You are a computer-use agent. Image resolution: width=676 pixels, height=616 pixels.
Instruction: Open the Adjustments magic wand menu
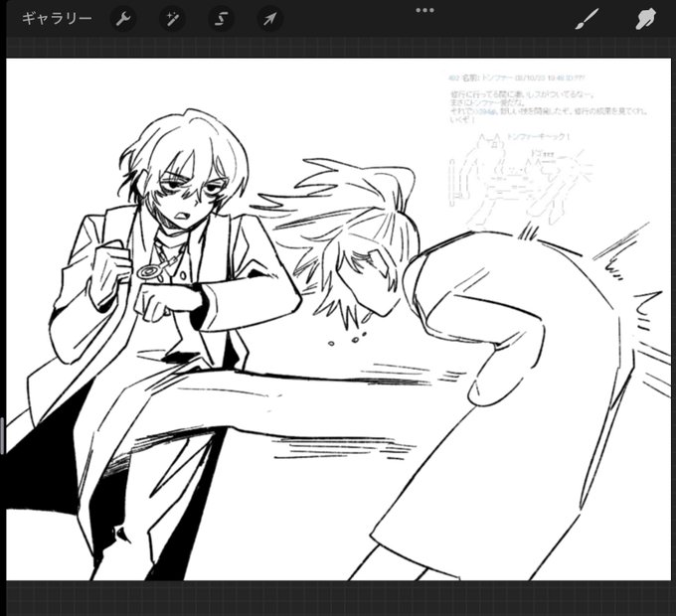point(172,19)
